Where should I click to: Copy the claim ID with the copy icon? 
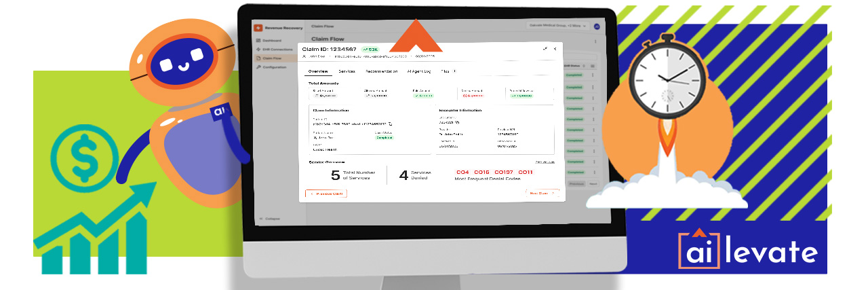[x=391, y=124]
